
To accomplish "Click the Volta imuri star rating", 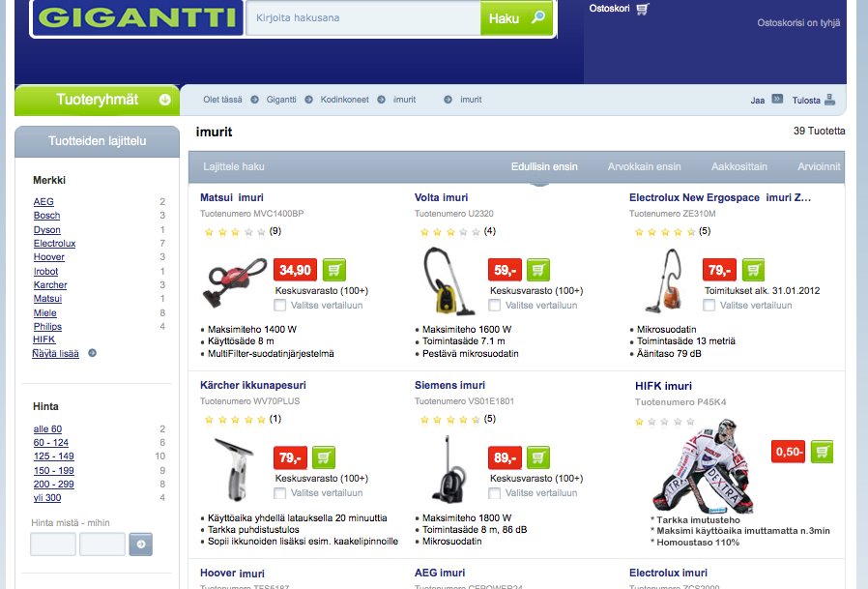I will [449, 231].
